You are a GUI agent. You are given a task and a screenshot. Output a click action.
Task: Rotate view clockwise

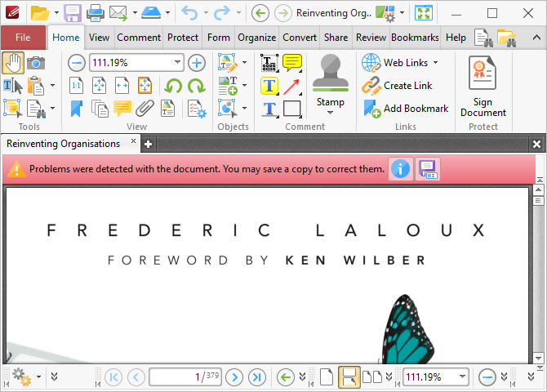(x=197, y=86)
